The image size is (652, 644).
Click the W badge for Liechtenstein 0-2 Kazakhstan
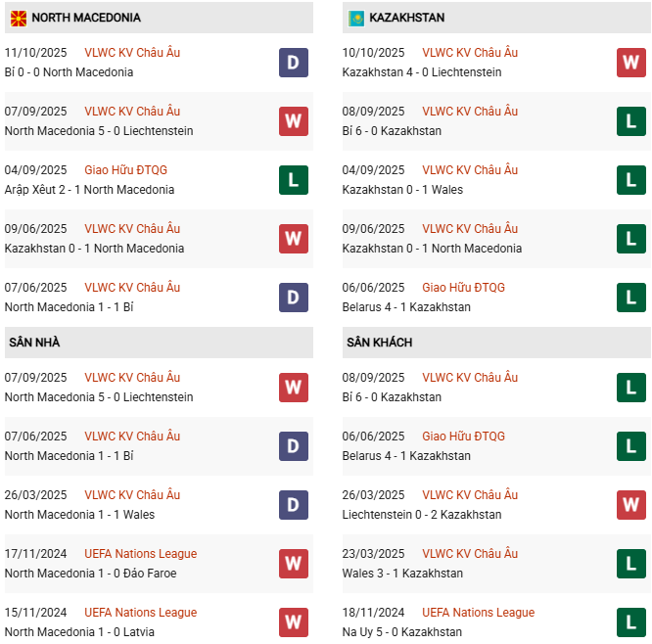[x=630, y=505]
